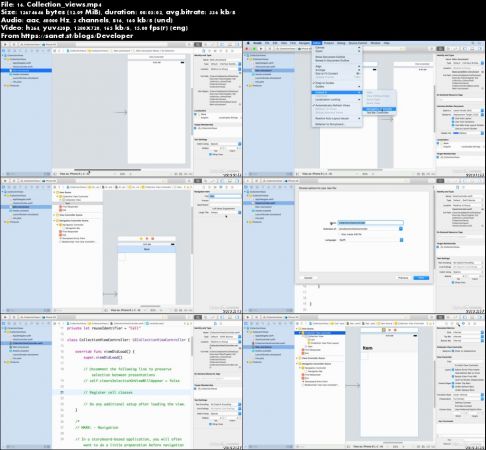Viewport: 486px width, 450px height.
Task: Select CollectionViewController.swift in code frame navigator
Action: 28,343
